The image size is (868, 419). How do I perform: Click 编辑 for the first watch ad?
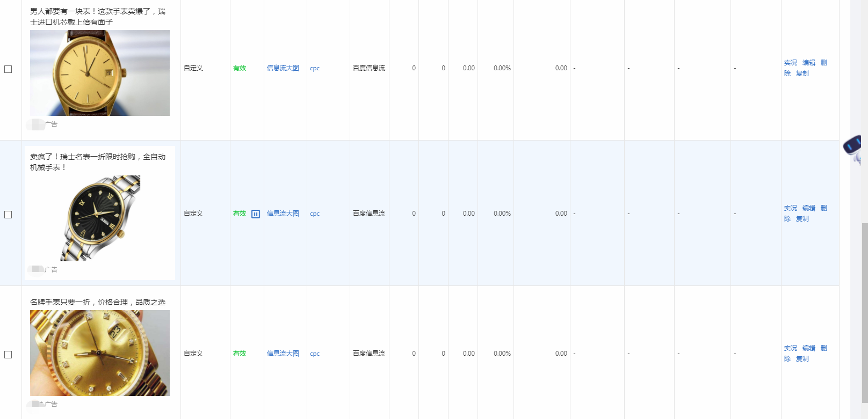coord(808,63)
